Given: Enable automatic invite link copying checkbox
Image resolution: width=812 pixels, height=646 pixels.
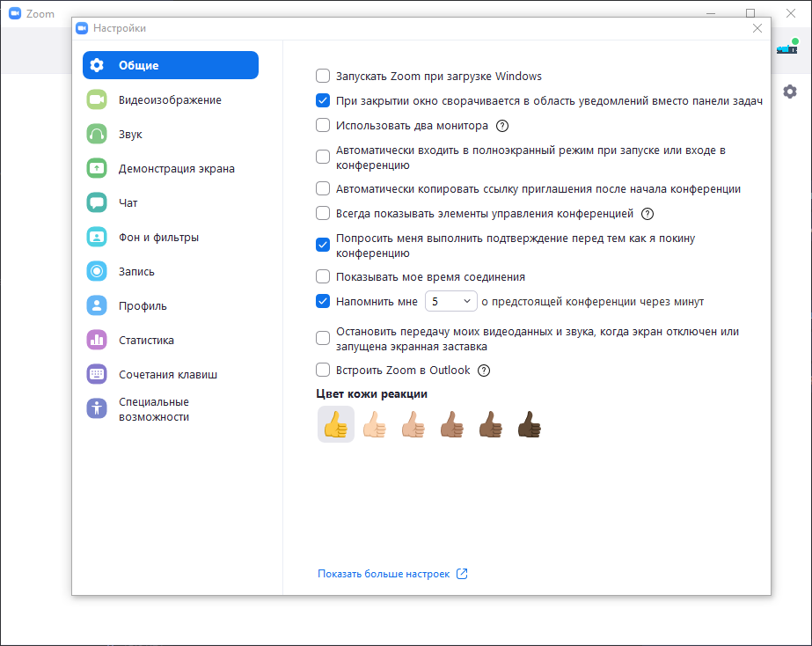Looking at the screenshot, I should pos(323,188).
